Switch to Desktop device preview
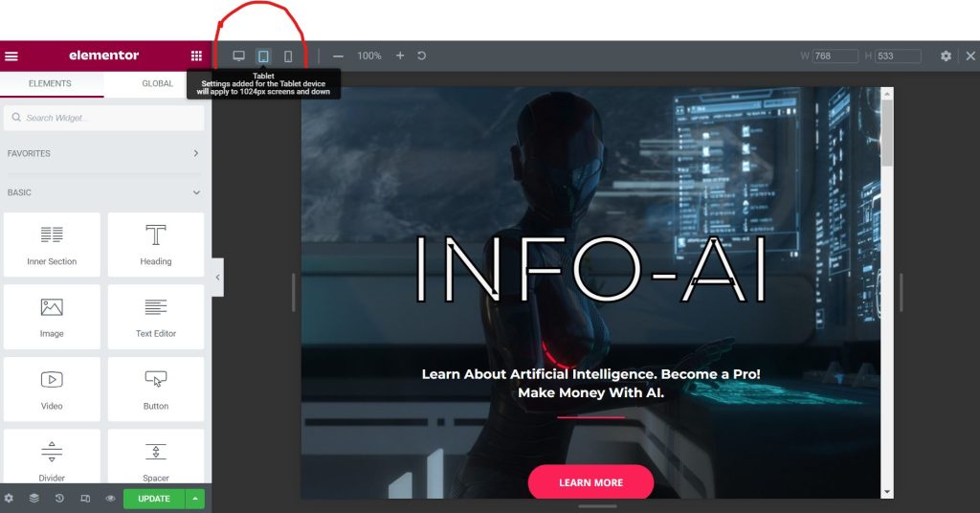 (x=239, y=56)
